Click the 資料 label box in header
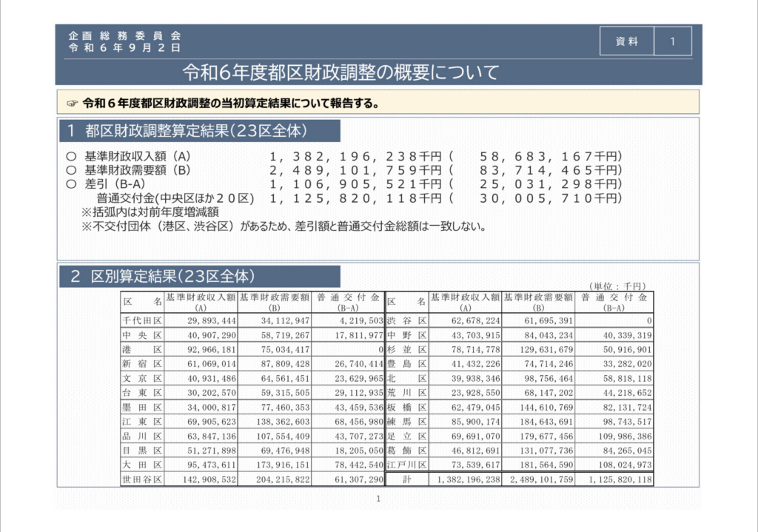This screenshot has width=758, height=532. pyautogui.click(x=626, y=41)
